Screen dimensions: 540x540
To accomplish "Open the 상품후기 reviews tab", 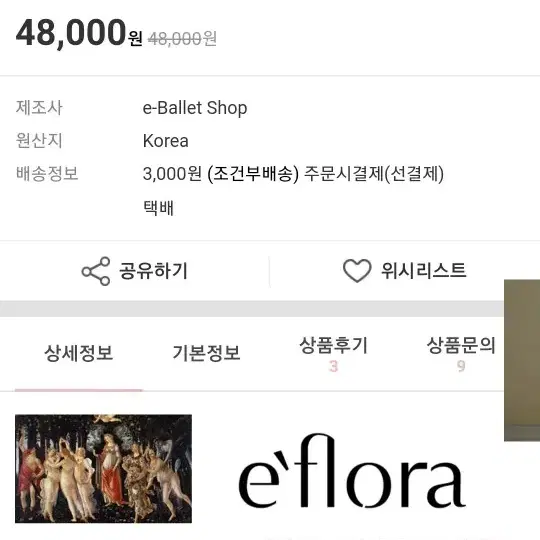I will coord(333,345).
